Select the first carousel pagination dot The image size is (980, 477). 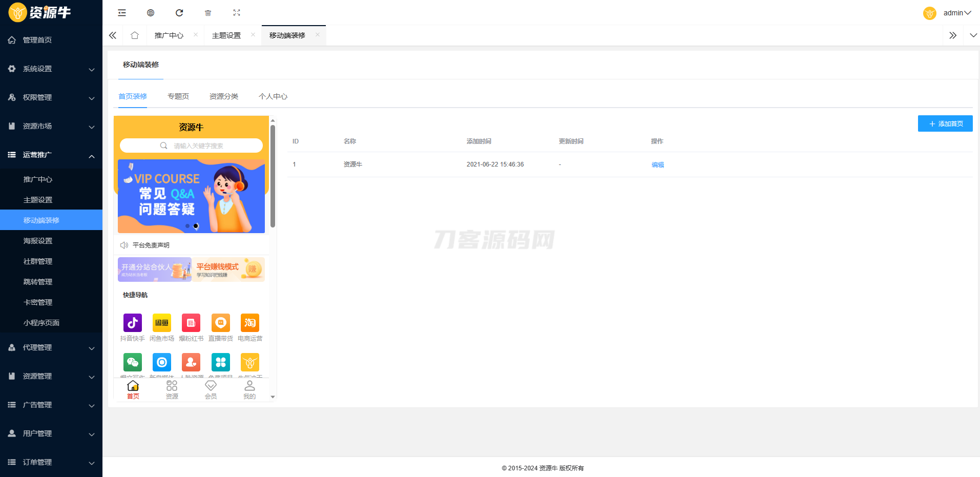[186, 225]
